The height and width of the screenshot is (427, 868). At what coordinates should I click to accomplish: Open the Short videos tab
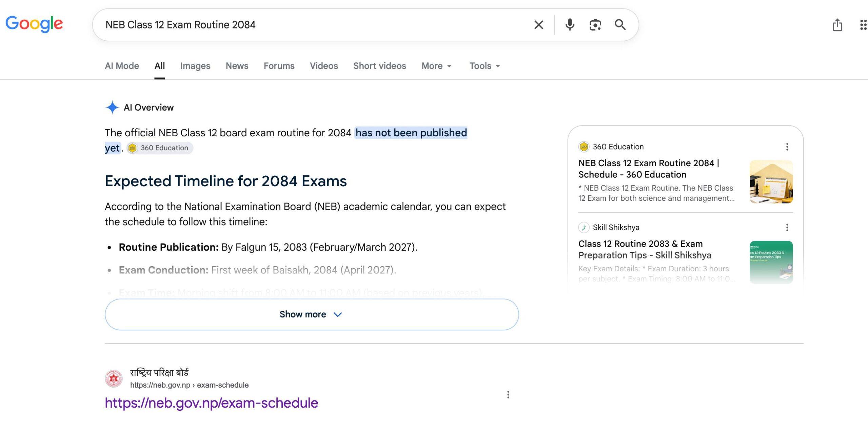[380, 66]
